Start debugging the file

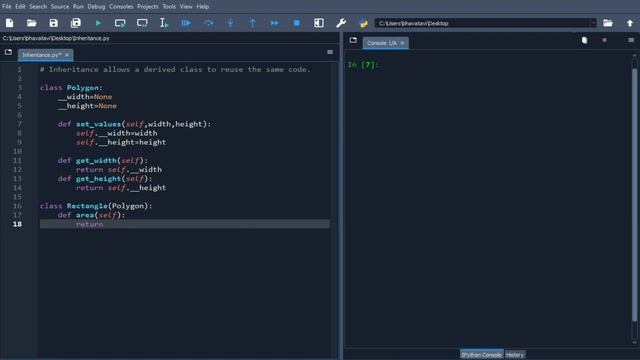pos(186,23)
